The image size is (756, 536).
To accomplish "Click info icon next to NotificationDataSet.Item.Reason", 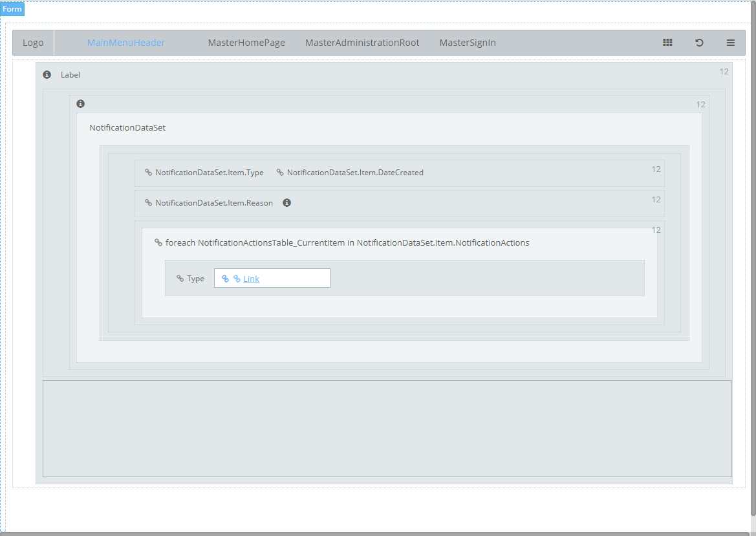I will tap(286, 202).
